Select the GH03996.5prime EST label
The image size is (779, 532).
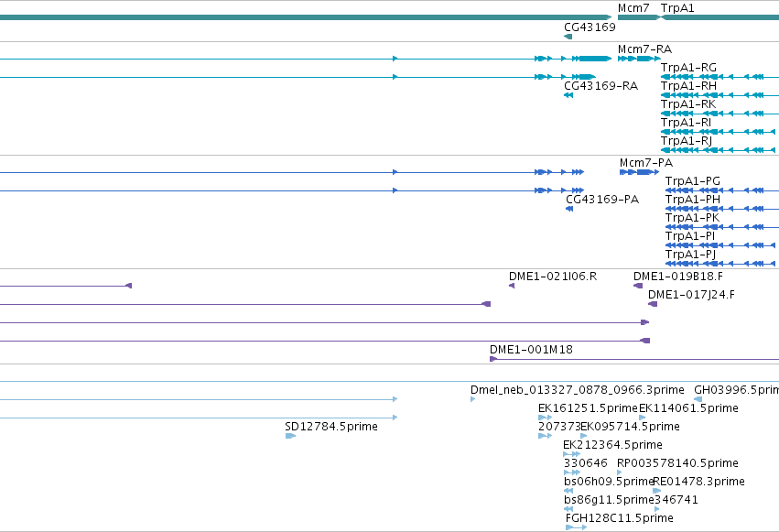pos(736,390)
